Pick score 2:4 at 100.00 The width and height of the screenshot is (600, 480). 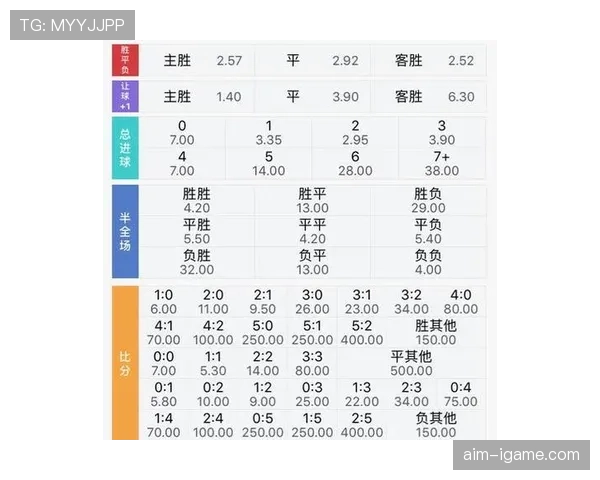pos(213,425)
